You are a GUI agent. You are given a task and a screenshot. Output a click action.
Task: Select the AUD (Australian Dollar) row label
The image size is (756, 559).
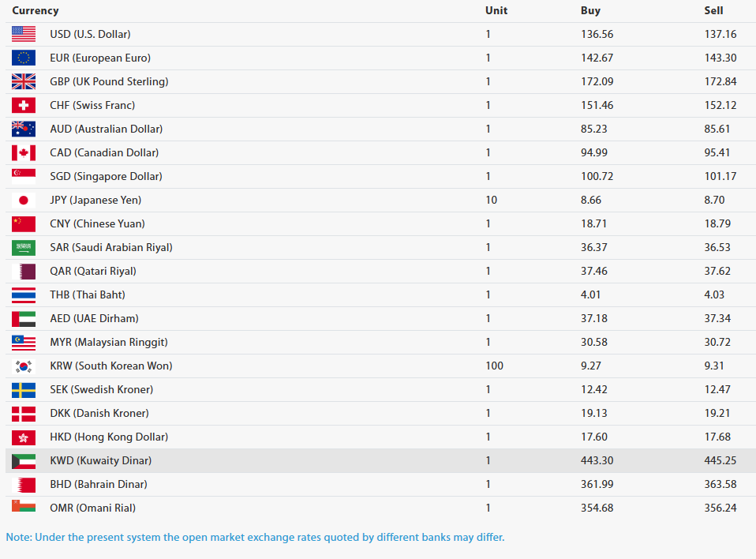(106, 129)
